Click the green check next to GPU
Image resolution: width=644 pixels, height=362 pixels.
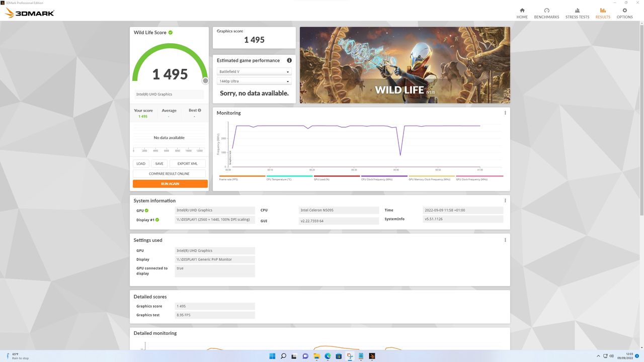146,211
